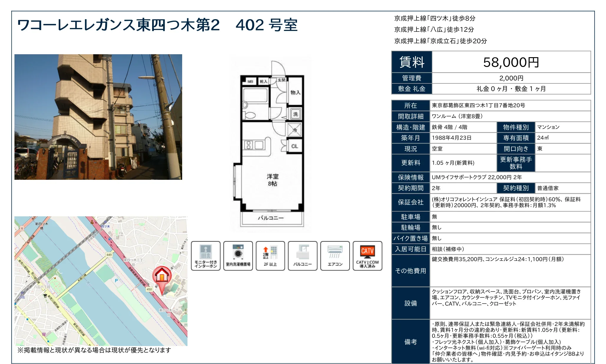Click the 備考 remarks label
Image resolution: width=606 pixels, height=364 pixels.
click(411, 342)
